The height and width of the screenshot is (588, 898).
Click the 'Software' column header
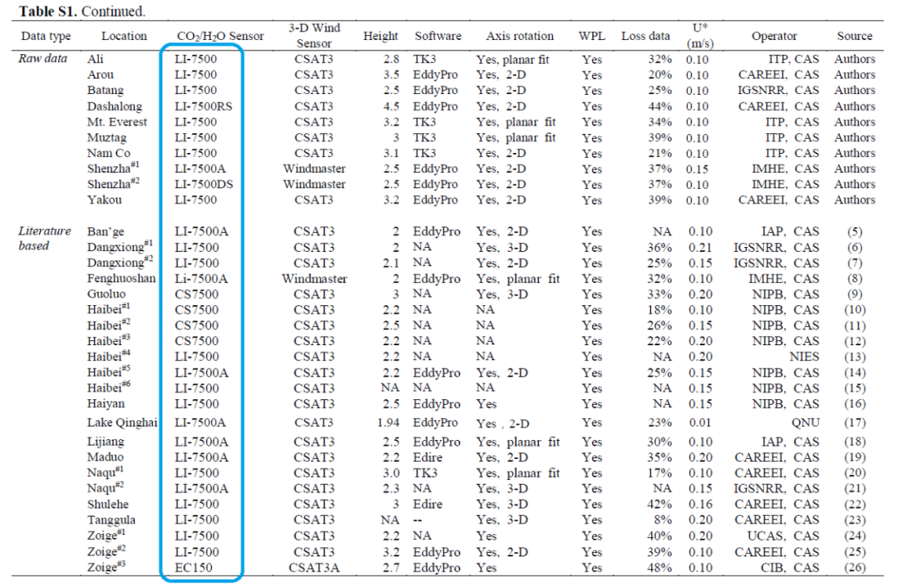438,37
